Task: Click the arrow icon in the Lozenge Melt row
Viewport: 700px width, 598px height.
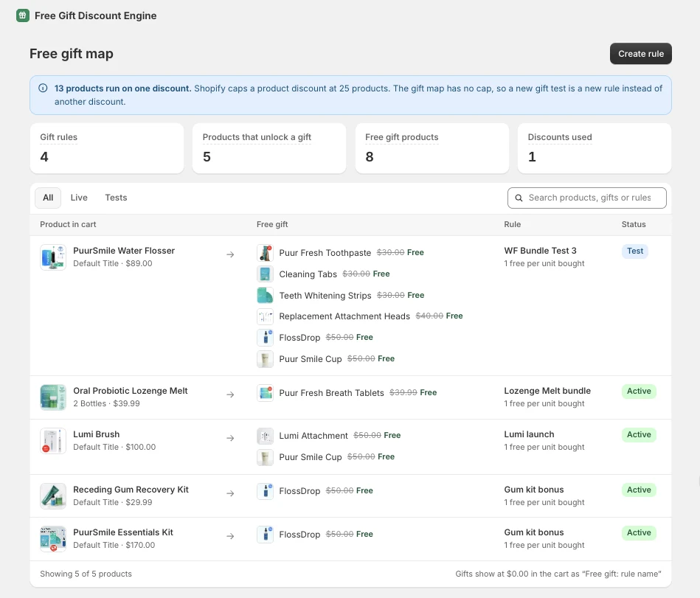Action: point(230,394)
